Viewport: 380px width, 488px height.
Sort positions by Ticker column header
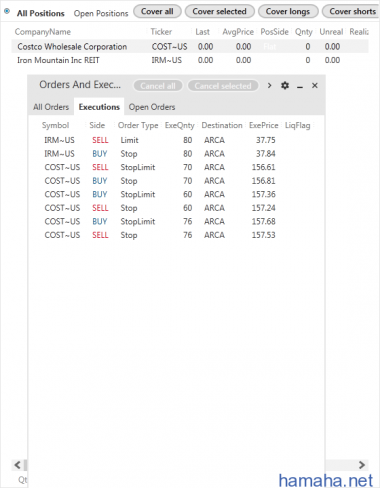[161, 32]
